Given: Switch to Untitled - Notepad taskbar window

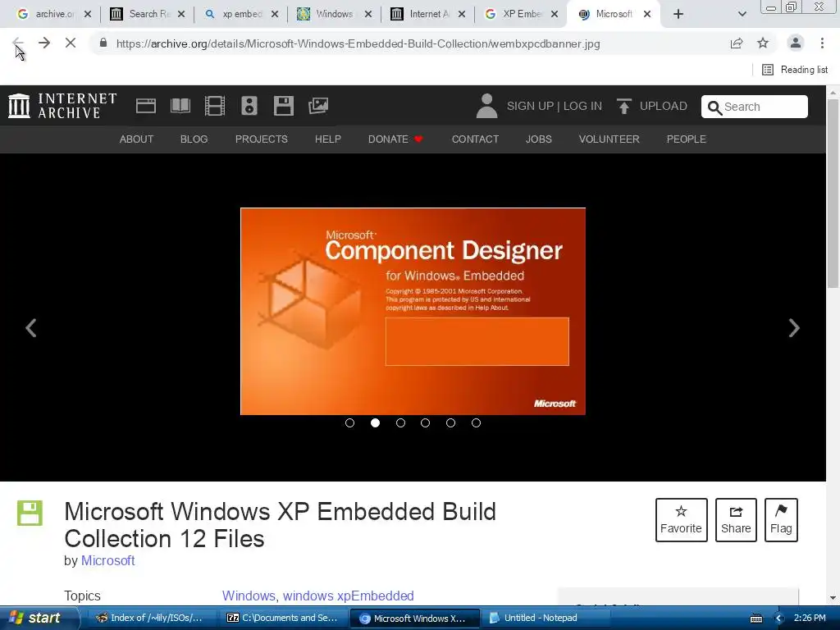Looking at the screenshot, I should [546, 619].
